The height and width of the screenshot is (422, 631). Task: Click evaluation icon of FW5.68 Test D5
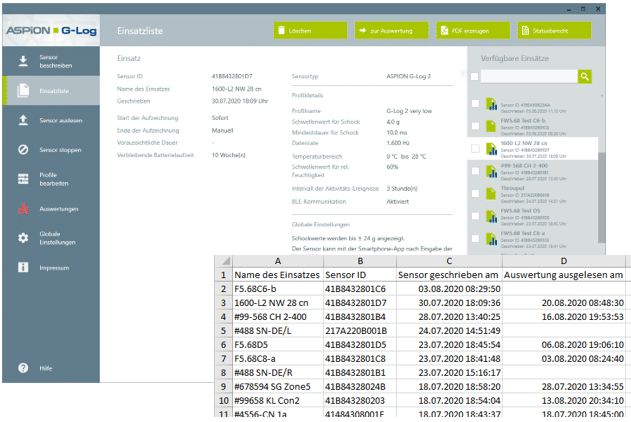[x=491, y=216]
